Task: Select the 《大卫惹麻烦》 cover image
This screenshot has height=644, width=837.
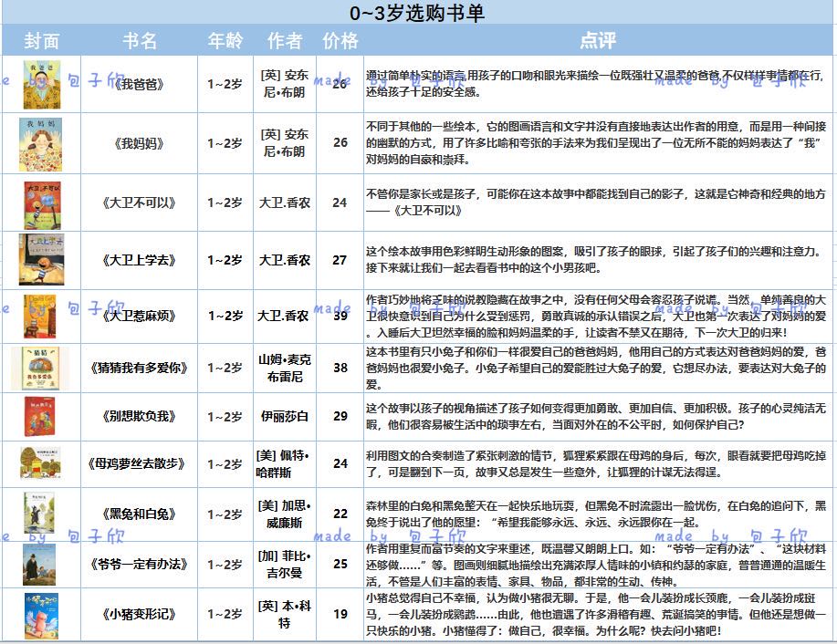Action: coord(40,317)
